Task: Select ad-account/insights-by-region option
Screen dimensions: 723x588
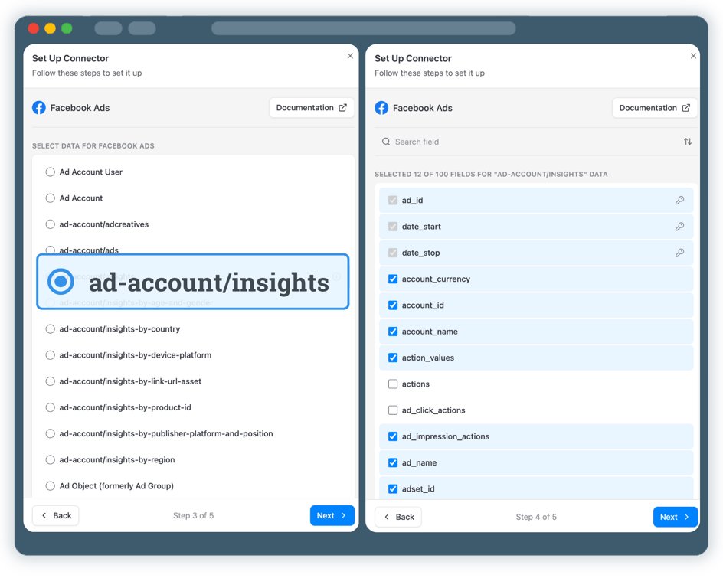Action: coord(51,460)
